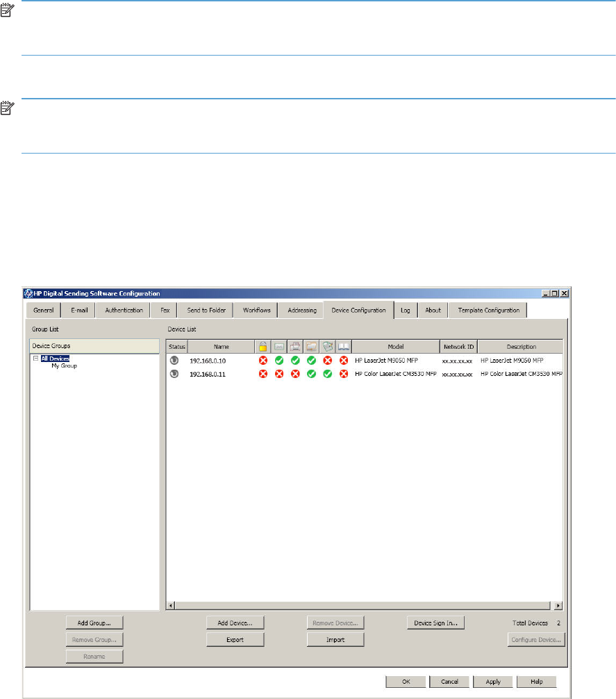Click model cell HP LaserJet M9050 MFP
The width and height of the screenshot is (616, 699).
click(386, 360)
